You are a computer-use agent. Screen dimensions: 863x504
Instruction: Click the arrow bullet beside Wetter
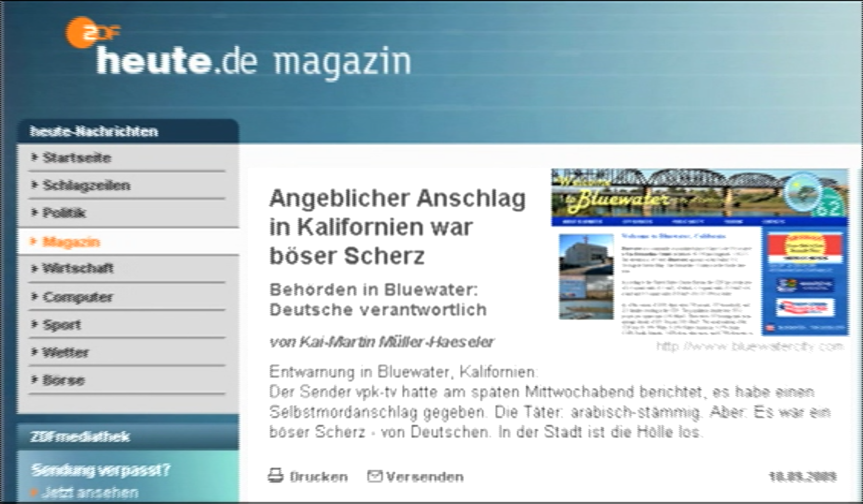coord(34,352)
